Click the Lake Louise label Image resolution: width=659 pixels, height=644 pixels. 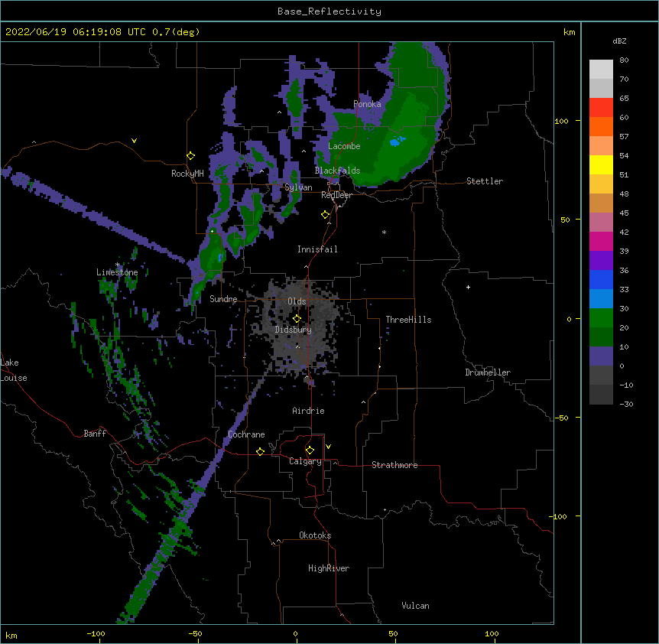14,370
